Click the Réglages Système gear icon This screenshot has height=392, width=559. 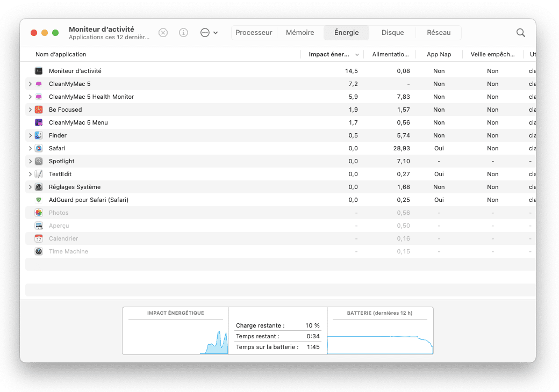coord(39,187)
